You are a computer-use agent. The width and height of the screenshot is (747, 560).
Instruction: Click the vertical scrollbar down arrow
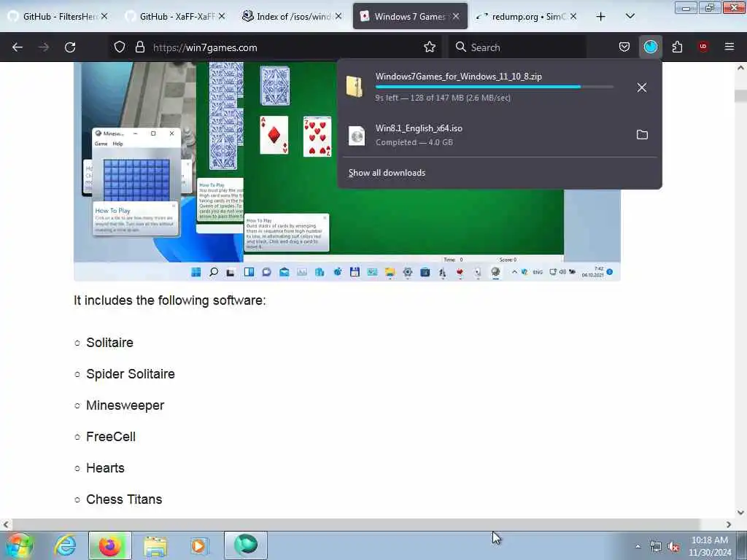click(x=740, y=513)
